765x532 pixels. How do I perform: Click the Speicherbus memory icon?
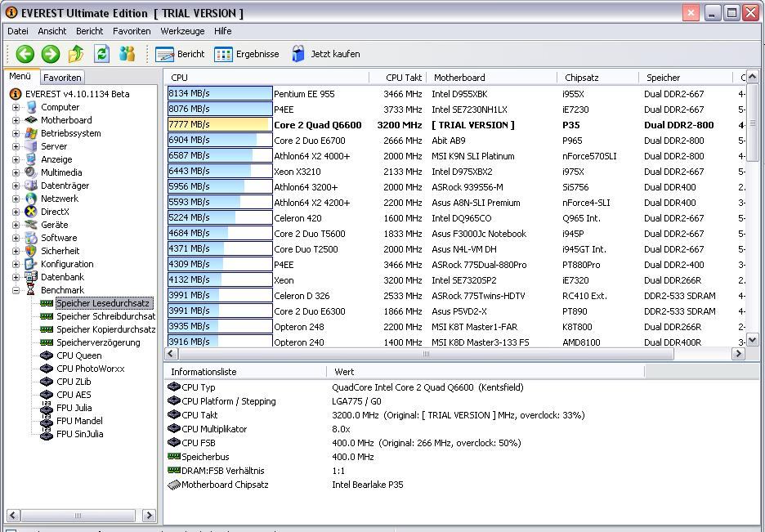(174, 457)
